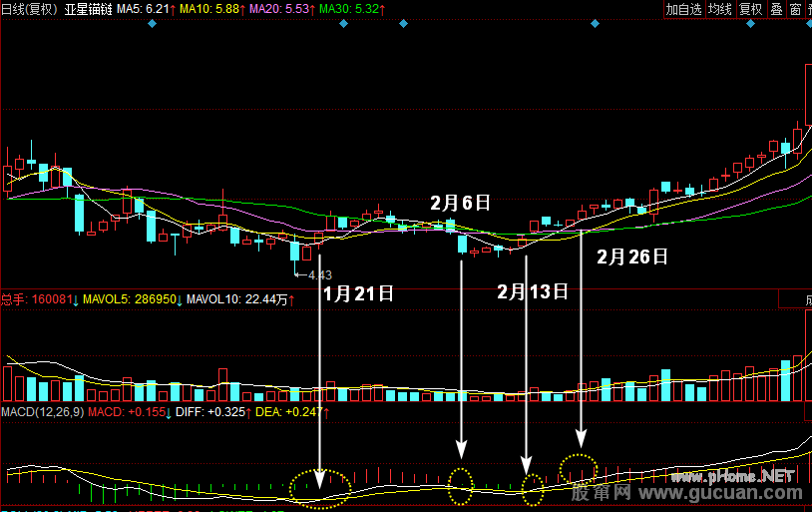The image size is (812, 512).
Task: Click the MA20: 5.53 indicator value
Action: (282, 9)
